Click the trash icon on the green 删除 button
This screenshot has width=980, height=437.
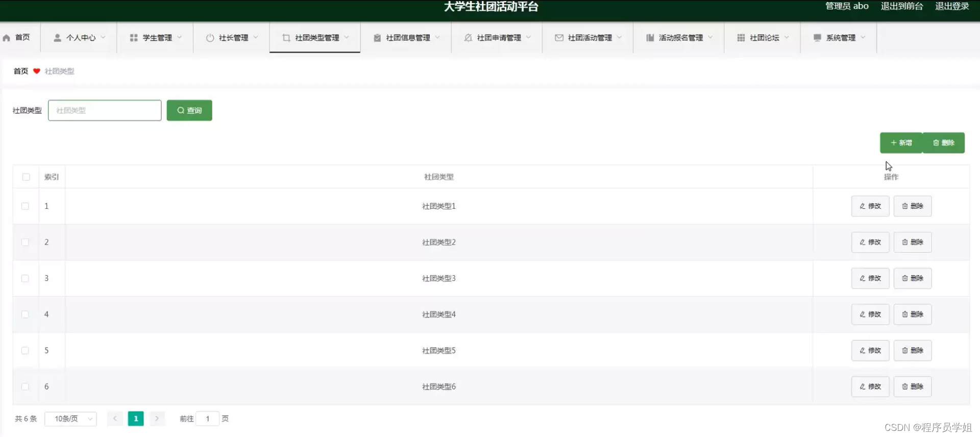[936, 143]
